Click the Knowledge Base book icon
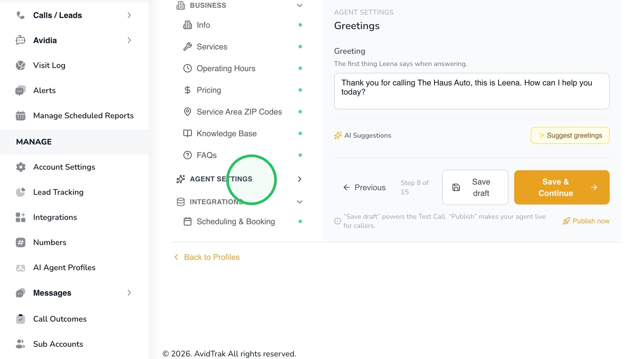The width and height of the screenshot is (644, 359). coord(187,133)
